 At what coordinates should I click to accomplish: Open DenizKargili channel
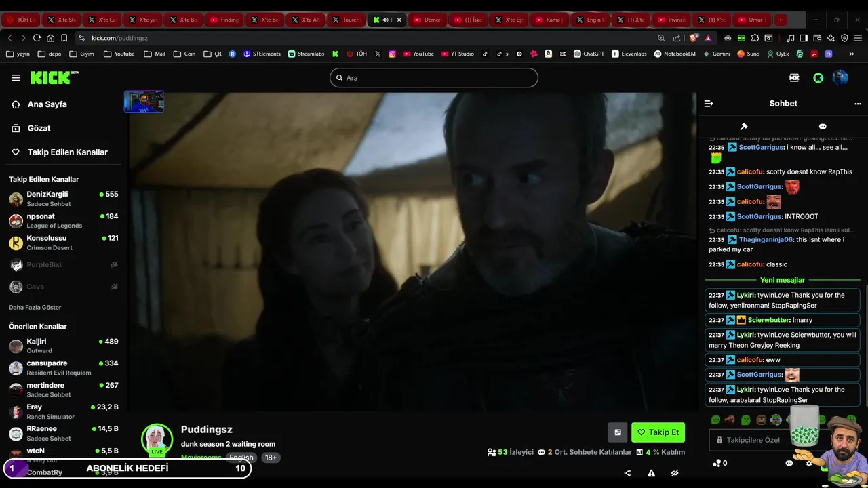tap(64, 199)
